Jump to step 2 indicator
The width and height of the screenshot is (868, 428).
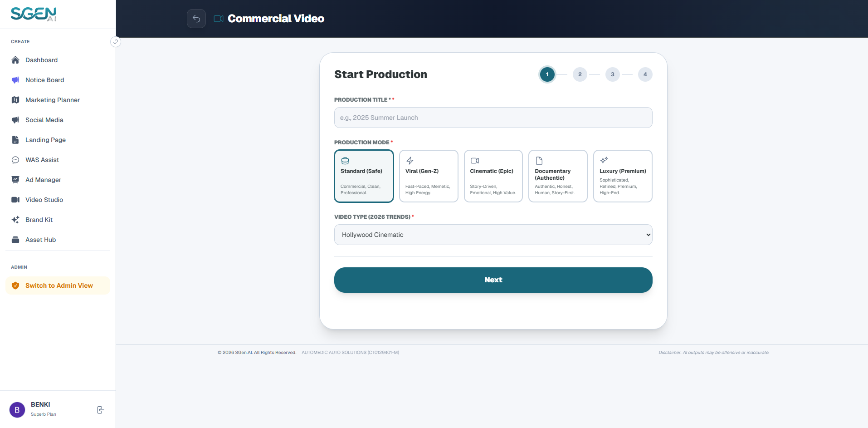pyautogui.click(x=580, y=74)
